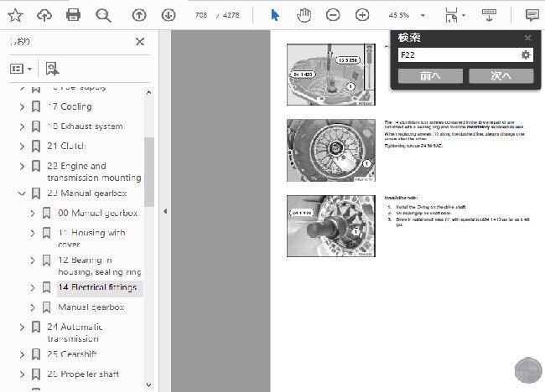Select the hand pan tool
545x392 pixels.
(x=304, y=15)
